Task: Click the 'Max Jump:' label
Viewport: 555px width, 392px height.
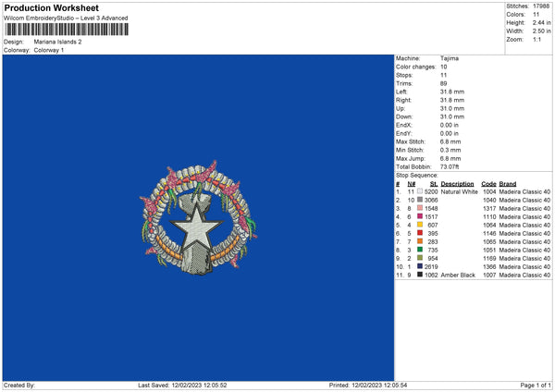Action: [410, 158]
